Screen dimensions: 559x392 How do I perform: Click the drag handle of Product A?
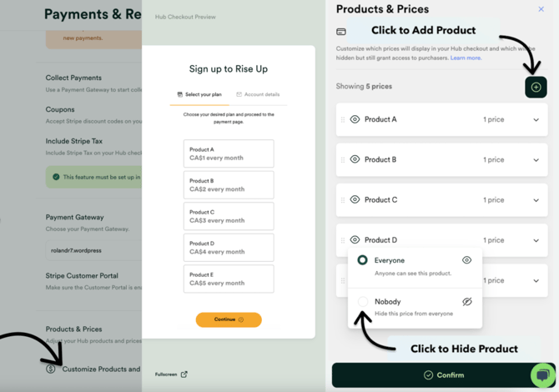tap(343, 120)
